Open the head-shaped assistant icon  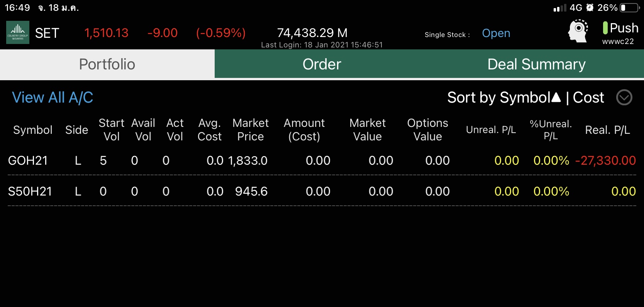578,31
